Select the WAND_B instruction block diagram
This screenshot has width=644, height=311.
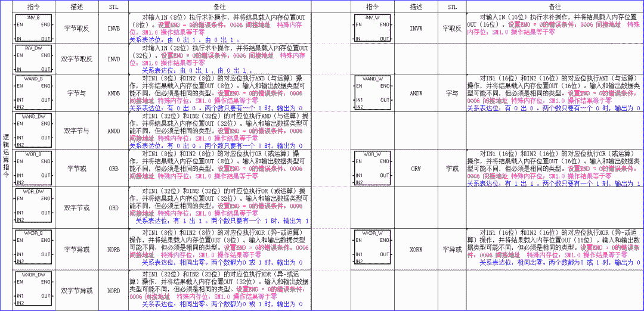33,93
